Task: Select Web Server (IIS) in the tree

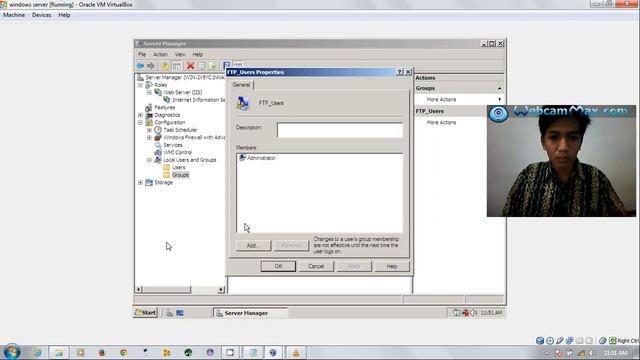Action: (x=182, y=93)
